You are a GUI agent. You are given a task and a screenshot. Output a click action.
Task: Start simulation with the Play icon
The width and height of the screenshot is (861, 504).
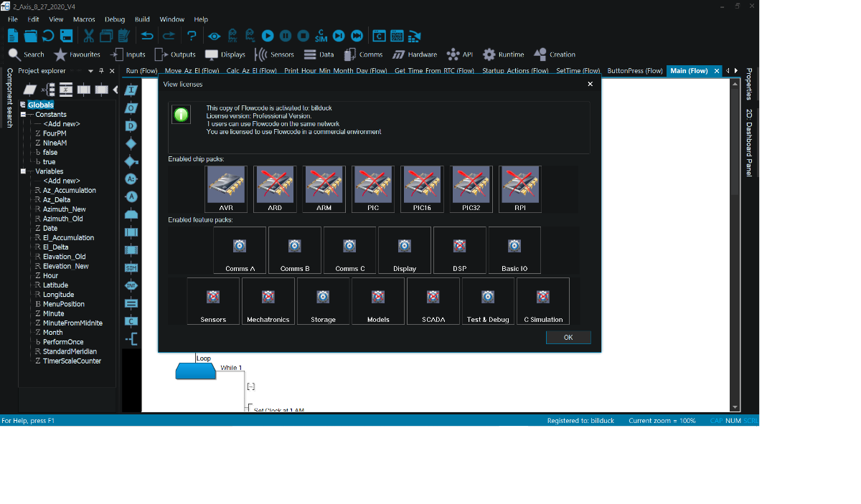(x=268, y=36)
